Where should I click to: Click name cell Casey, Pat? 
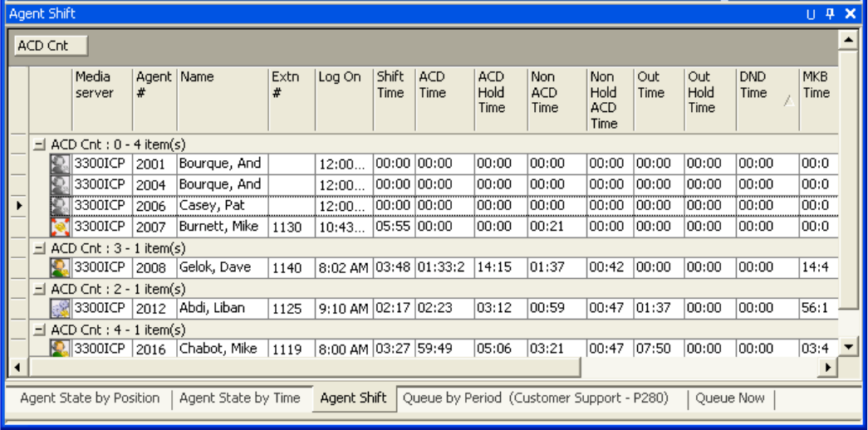click(x=223, y=206)
